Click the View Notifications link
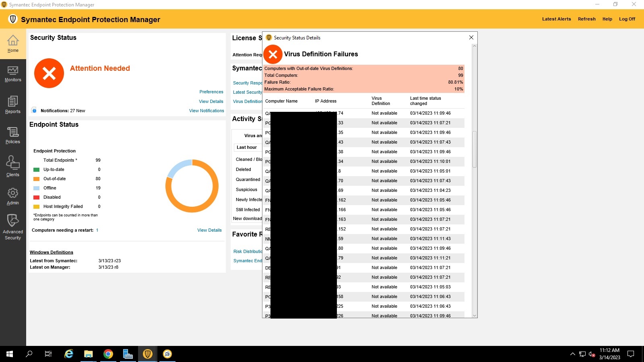 (206, 111)
